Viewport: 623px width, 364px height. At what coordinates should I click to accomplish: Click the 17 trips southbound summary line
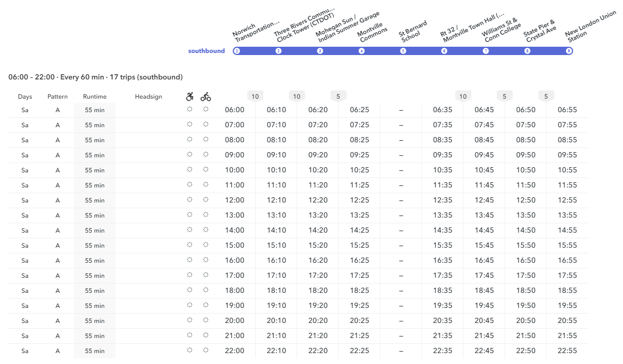pyautogui.click(x=96, y=77)
